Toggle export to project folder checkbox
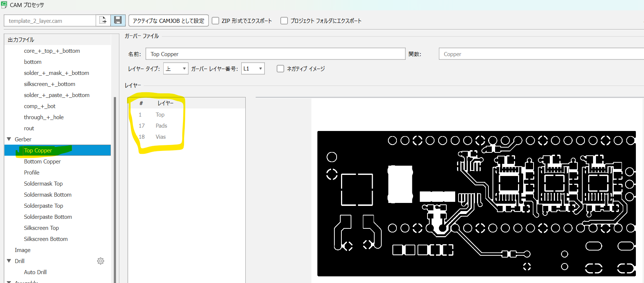Image resolution: width=644 pixels, height=283 pixels. [284, 21]
